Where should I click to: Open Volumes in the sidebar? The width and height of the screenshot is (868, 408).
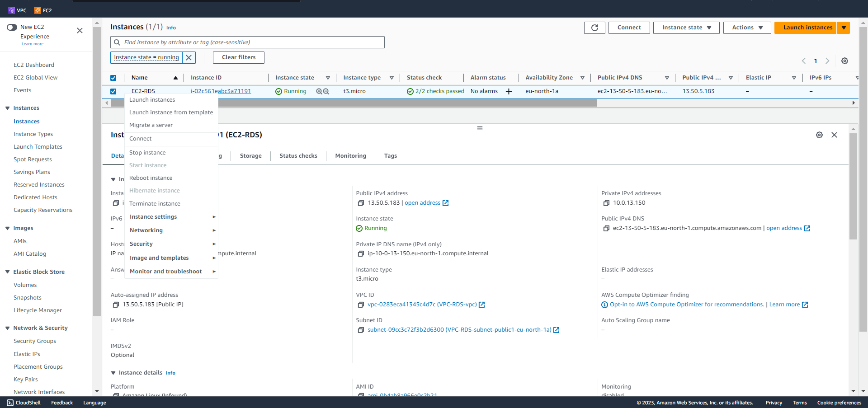[x=25, y=285]
